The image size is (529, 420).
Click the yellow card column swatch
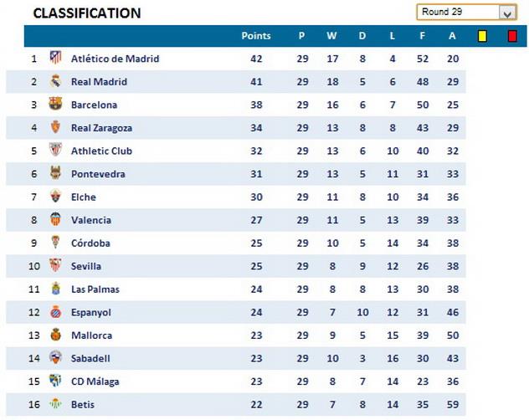tap(482, 36)
